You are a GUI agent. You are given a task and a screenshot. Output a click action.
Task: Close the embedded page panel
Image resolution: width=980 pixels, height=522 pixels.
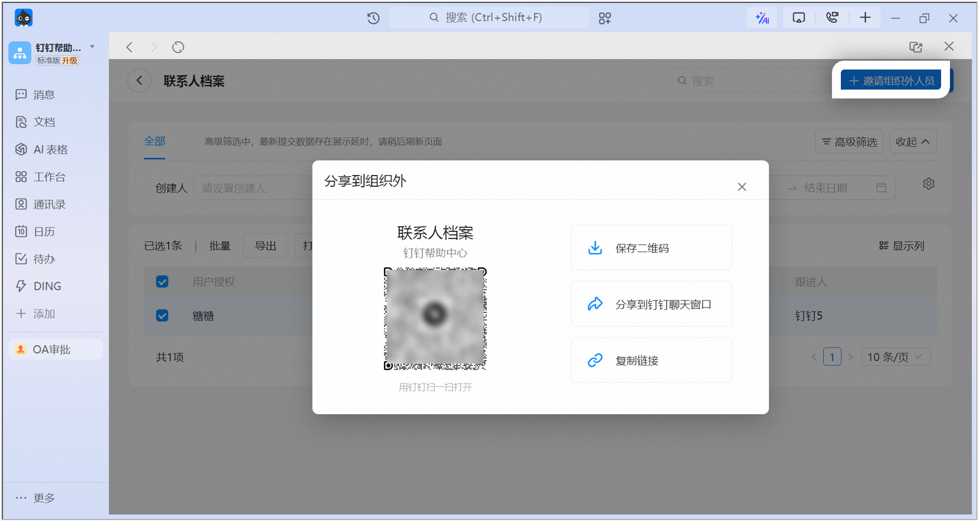tap(949, 47)
